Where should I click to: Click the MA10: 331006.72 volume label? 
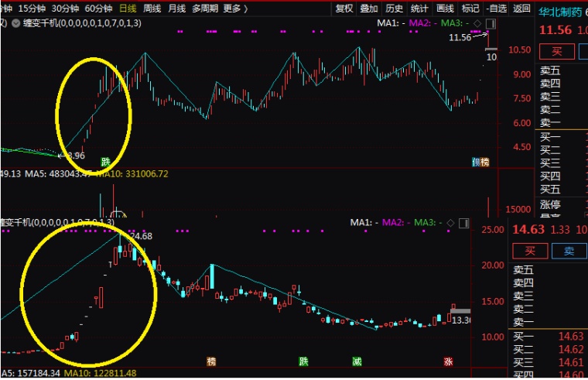point(132,173)
